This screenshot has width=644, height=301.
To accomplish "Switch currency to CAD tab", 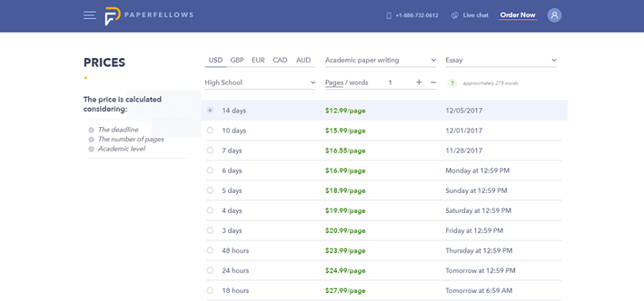I will pyautogui.click(x=280, y=60).
